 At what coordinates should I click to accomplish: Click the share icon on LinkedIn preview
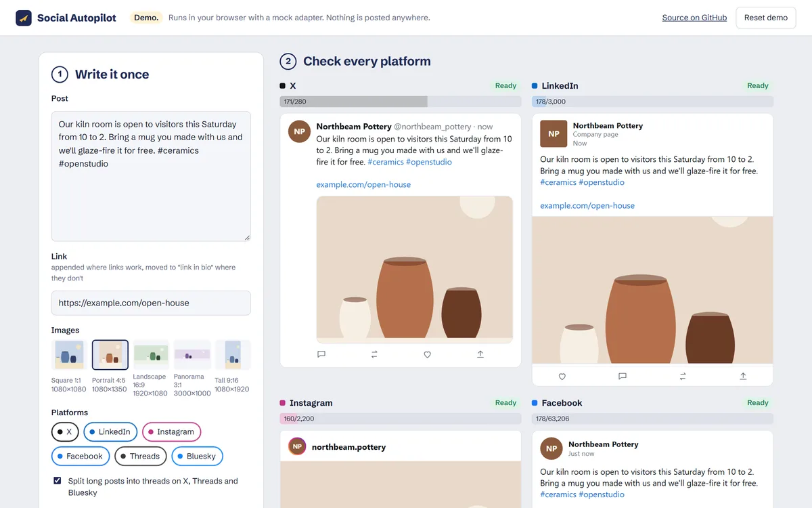(x=743, y=376)
